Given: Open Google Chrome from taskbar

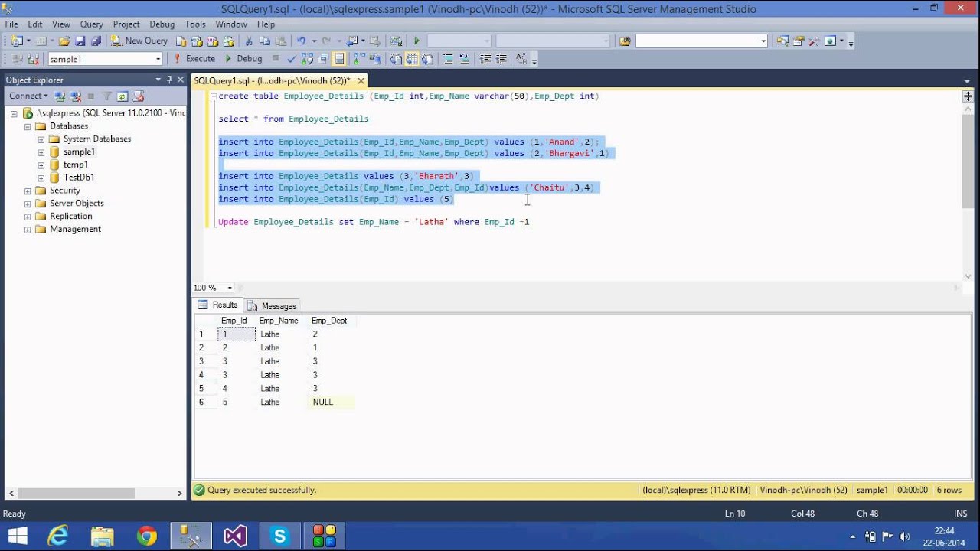Looking at the screenshot, I should pos(146,536).
